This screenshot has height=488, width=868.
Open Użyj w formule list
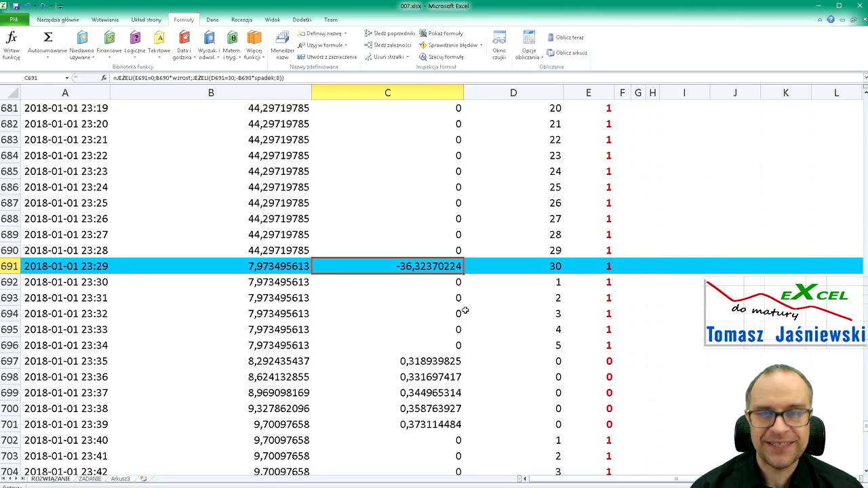pos(322,45)
